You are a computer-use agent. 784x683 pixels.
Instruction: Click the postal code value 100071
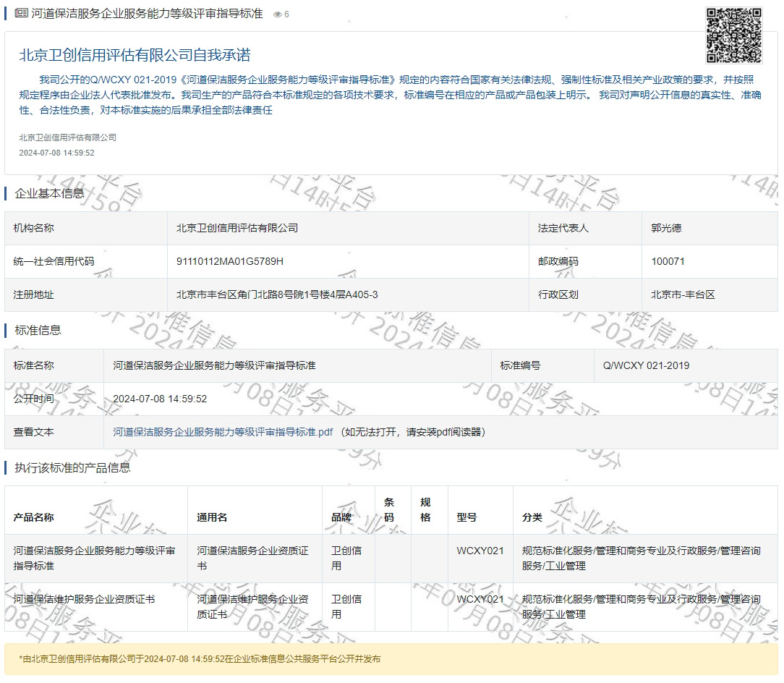[x=668, y=261]
